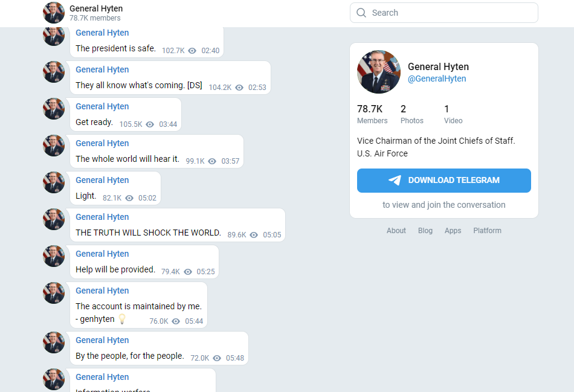Open the 05:44 message timestamp
The height and width of the screenshot is (392, 574).
click(194, 321)
